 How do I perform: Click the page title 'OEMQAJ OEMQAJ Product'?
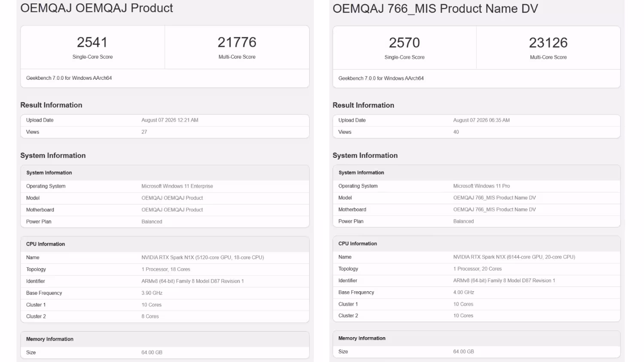pyautogui.click(x=97, y=8)
